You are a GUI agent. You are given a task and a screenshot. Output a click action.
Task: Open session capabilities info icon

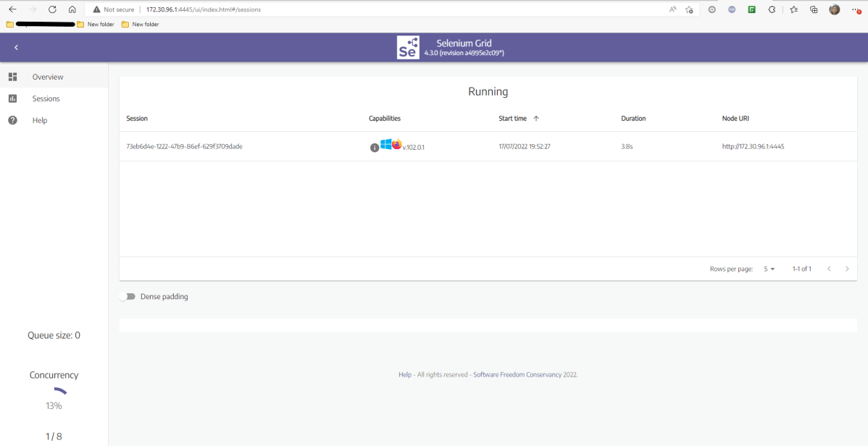375,148
